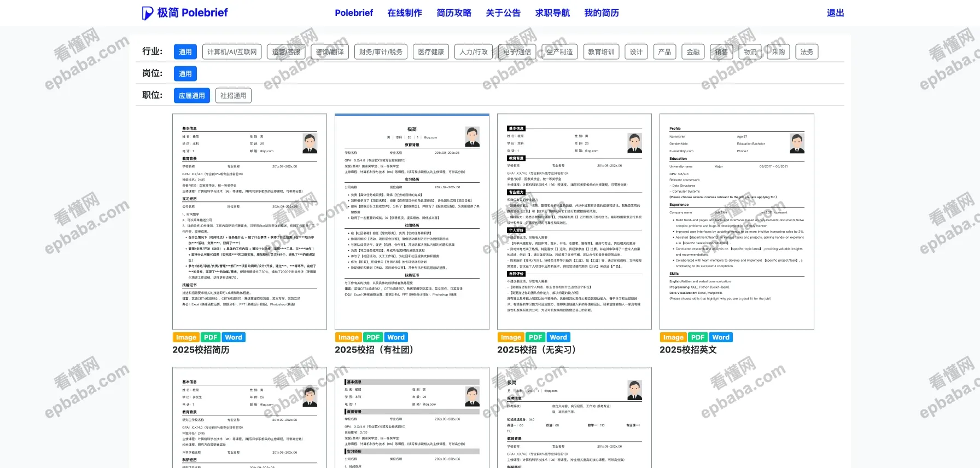Click the 退出 logout link

836,13
